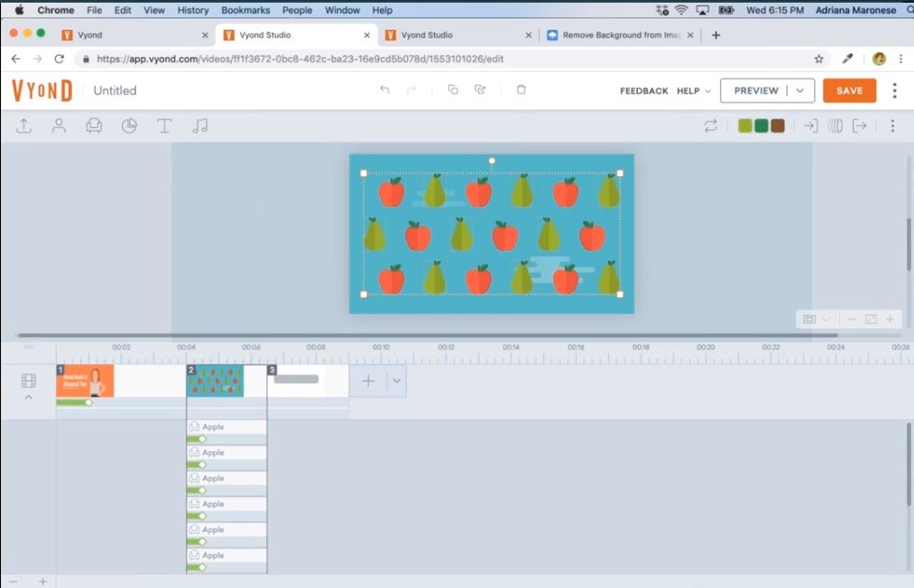Open the Audio library music note
The image size is (914, 588).
[199, 126]
